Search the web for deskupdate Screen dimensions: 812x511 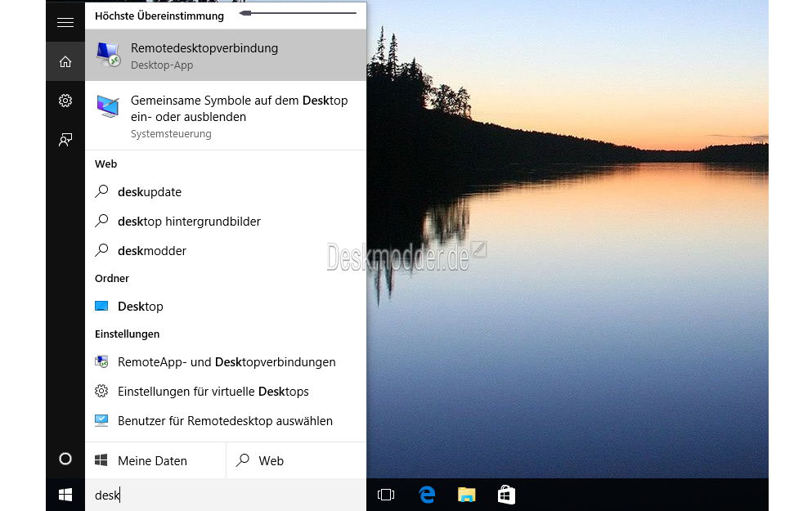226,192
